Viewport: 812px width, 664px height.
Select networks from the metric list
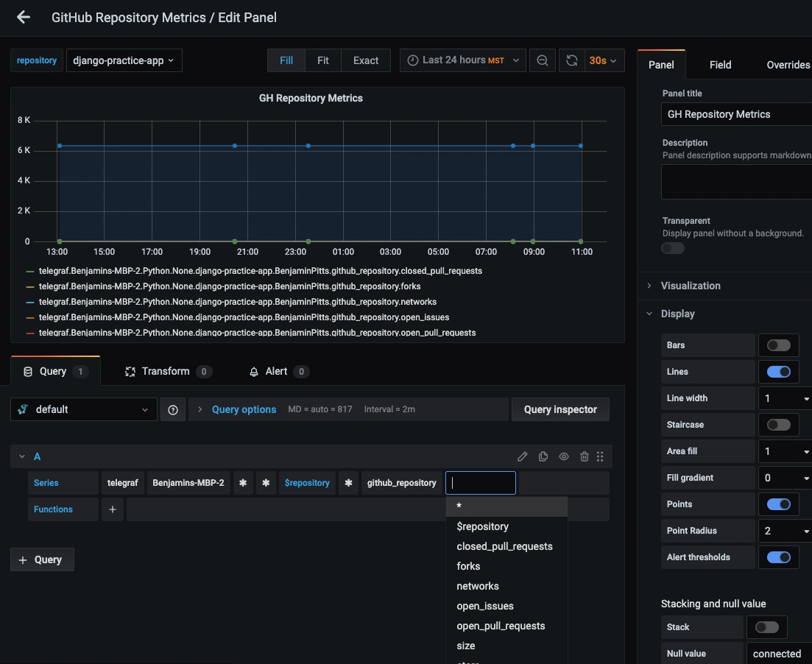pos(506,586)
